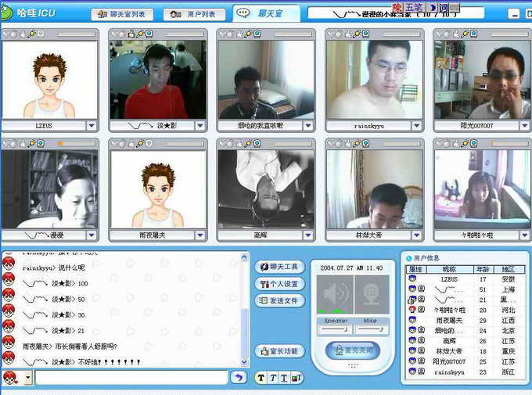Open dropdown under LZEUS video window
532x395 pixels.
[x=92, y=125]
